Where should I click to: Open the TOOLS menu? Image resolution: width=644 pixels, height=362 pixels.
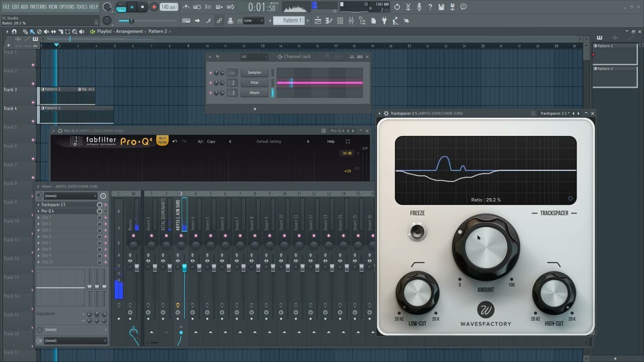coord(82,7)
